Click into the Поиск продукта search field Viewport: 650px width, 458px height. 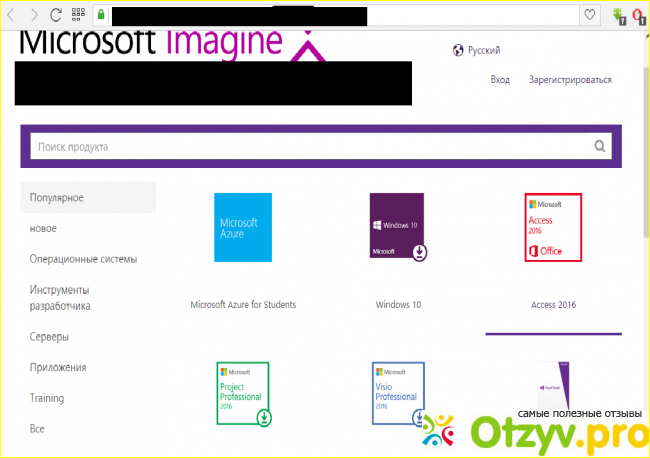pos(310,146)
